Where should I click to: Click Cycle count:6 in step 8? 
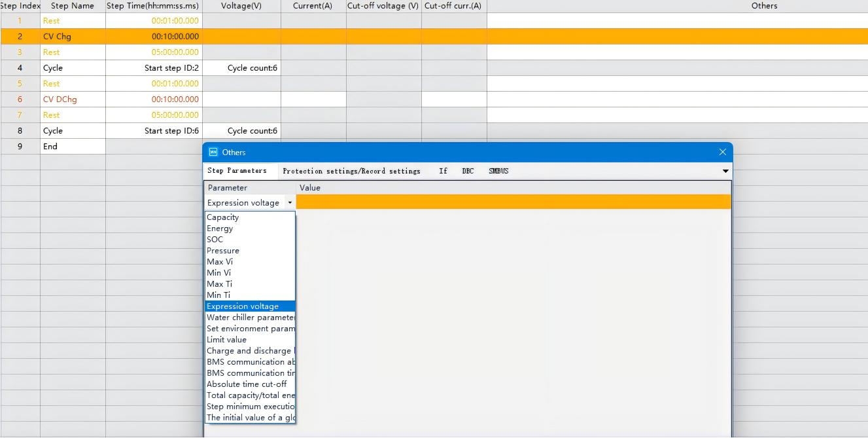point(241,131)
